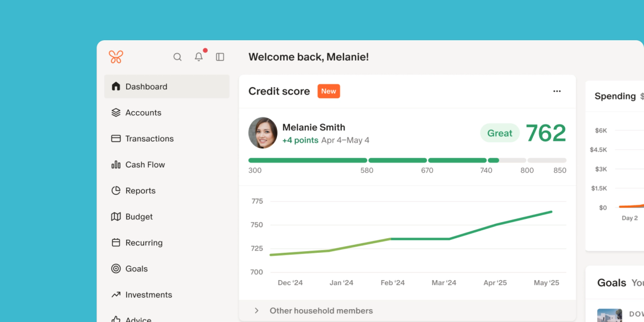Click the 762 credit score value
The height and width of the screenshot is (322, 644).
click(x=546, y=133)
